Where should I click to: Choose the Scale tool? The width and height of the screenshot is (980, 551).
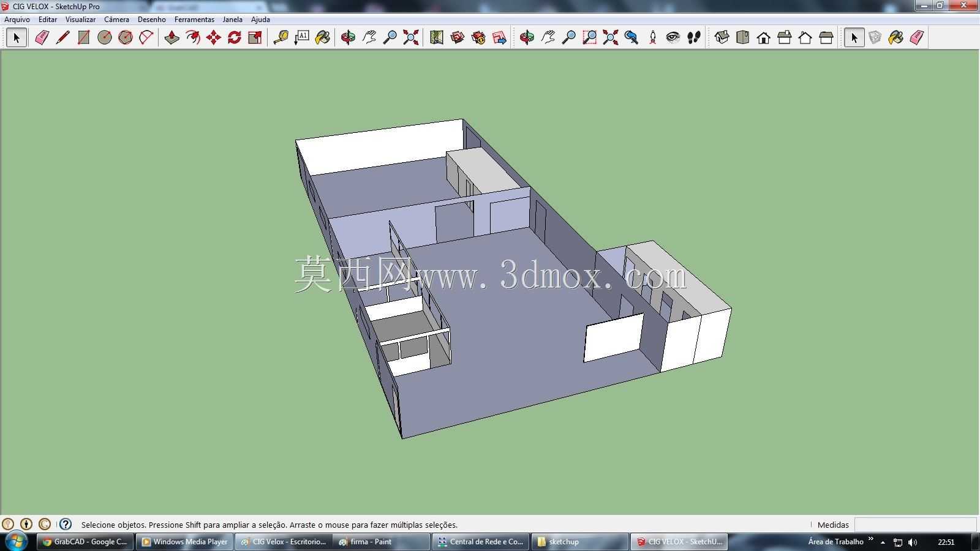pos(255,38)
